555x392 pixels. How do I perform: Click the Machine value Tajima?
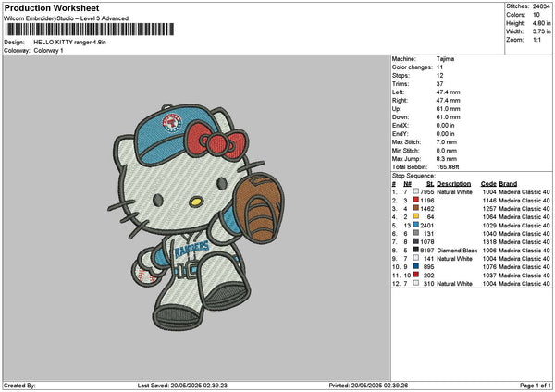click(x=445, y=58)
